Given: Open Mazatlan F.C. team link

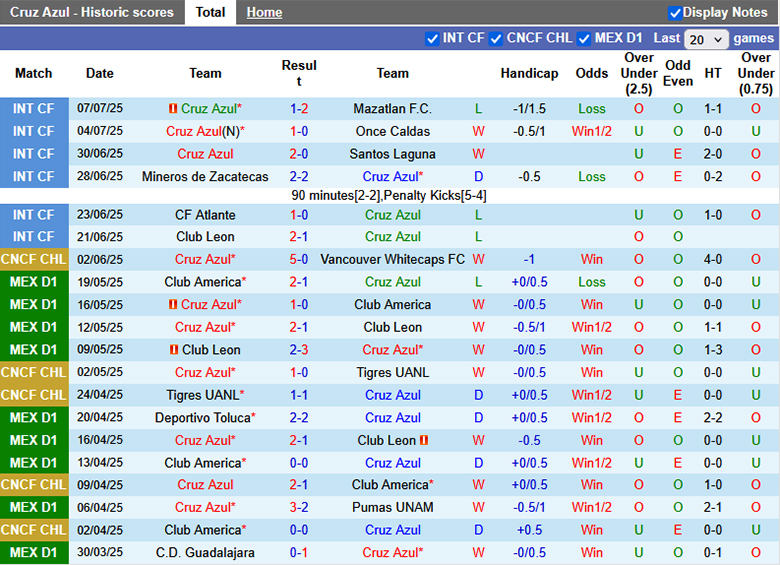Looking at the screenshot, I should click(392, 108).
